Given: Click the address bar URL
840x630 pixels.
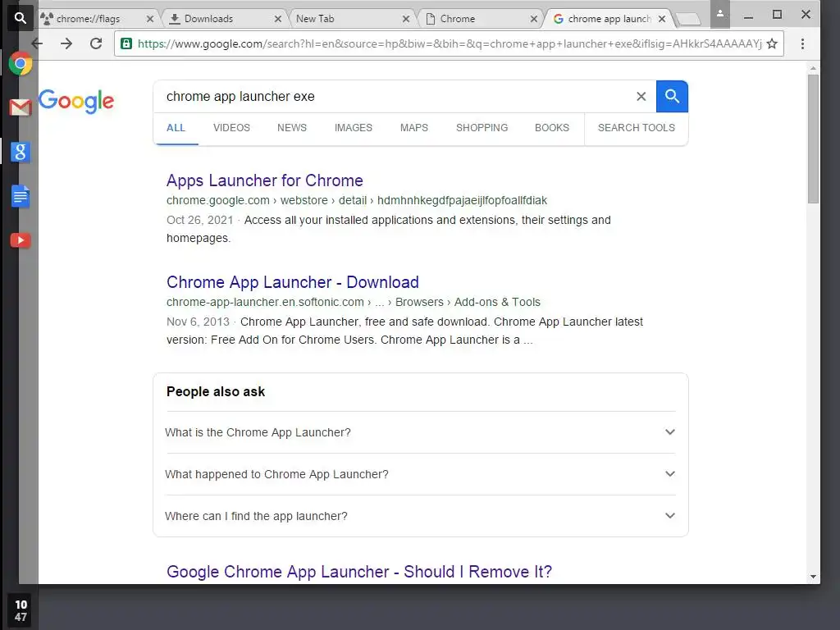Looking at the screenshot, I should pyautogui.click(x=449, y=43).
